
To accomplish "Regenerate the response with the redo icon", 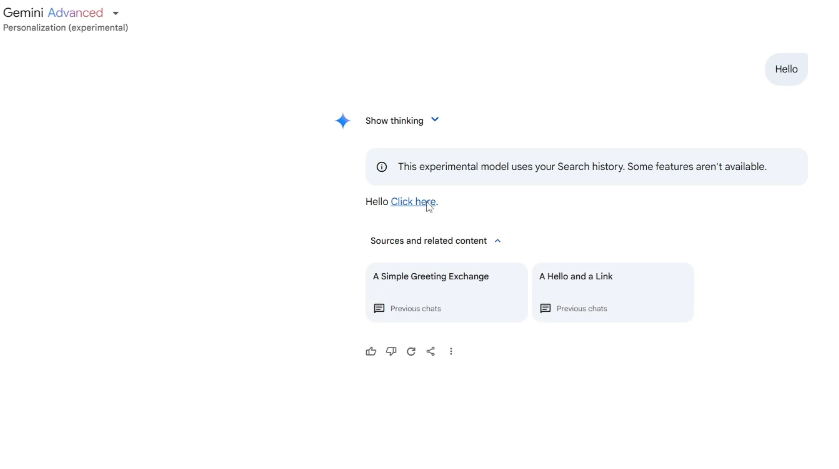I will [x=411, y=352].
